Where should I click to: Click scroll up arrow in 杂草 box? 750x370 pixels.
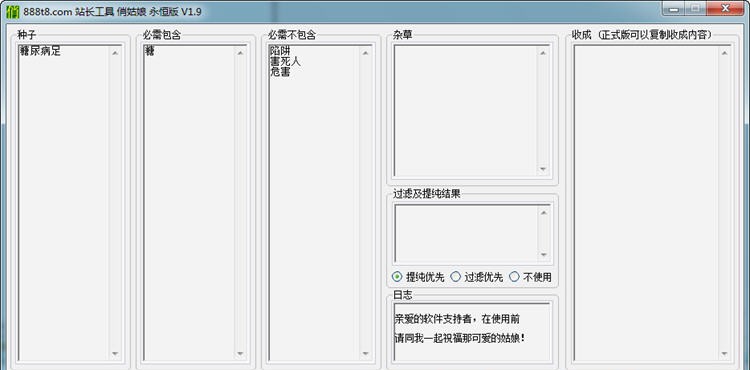point(543,53)
